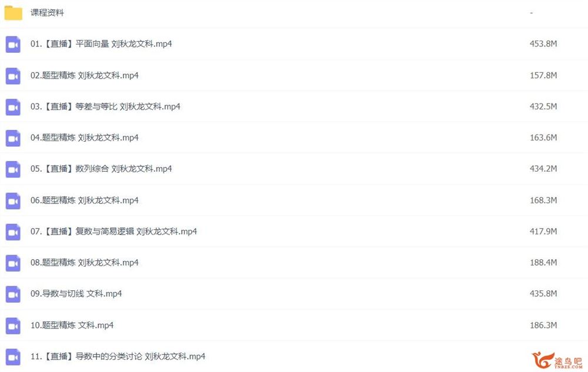The height and width of the screenshot is (372, 588).
Task: Click video icon for 05 数列综合 file
Action: pyautogui.click(x=13, y=169)
